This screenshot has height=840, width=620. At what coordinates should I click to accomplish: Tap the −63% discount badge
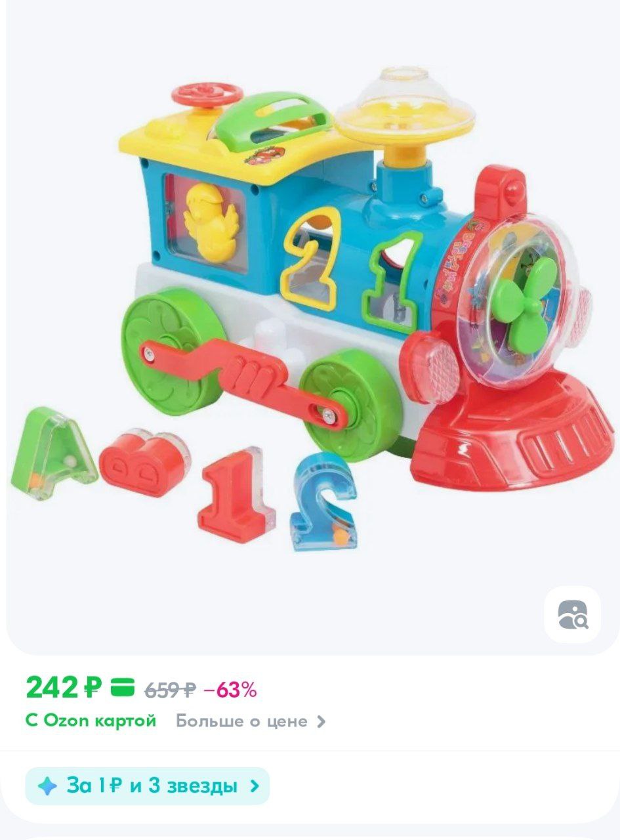coord(230,690)
